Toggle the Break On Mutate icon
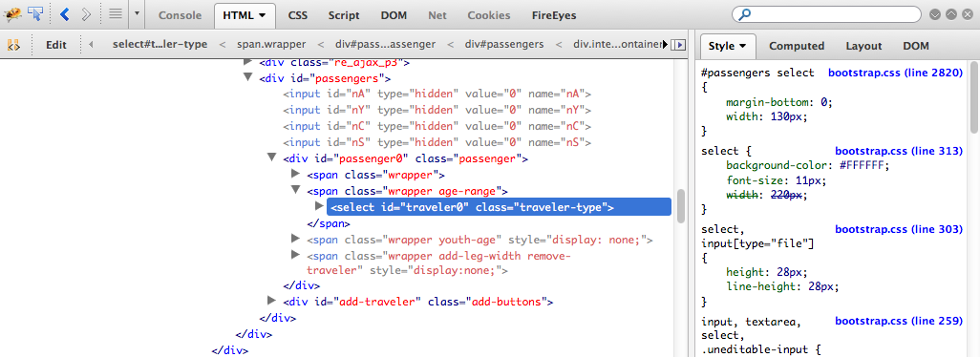This screenshot has width=980, height=357. click(x=13, y=45)
